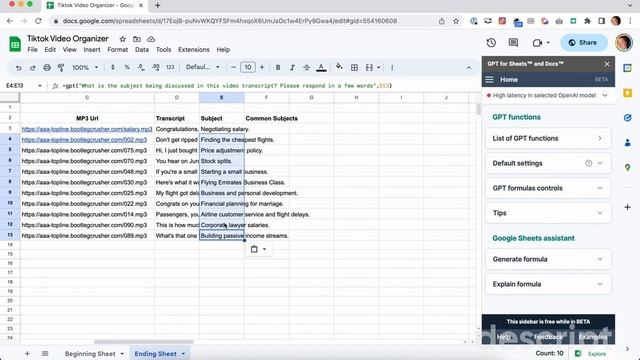Open the fill color picker
The image size is (640, 360).
pyautogui.click(x=339, y=67)
